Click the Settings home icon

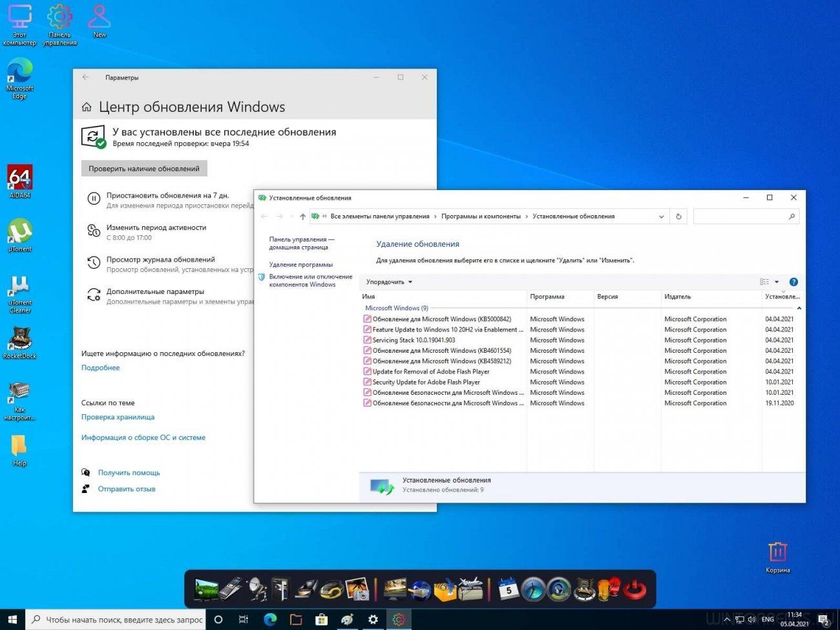[x=87, y=107]
